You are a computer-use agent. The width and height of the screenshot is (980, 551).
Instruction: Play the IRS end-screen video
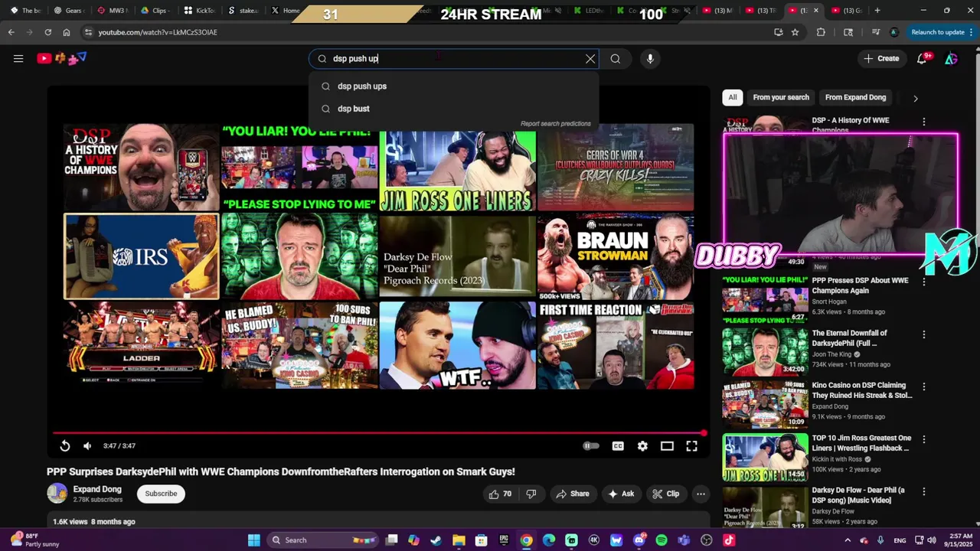(x=142, y=256)
